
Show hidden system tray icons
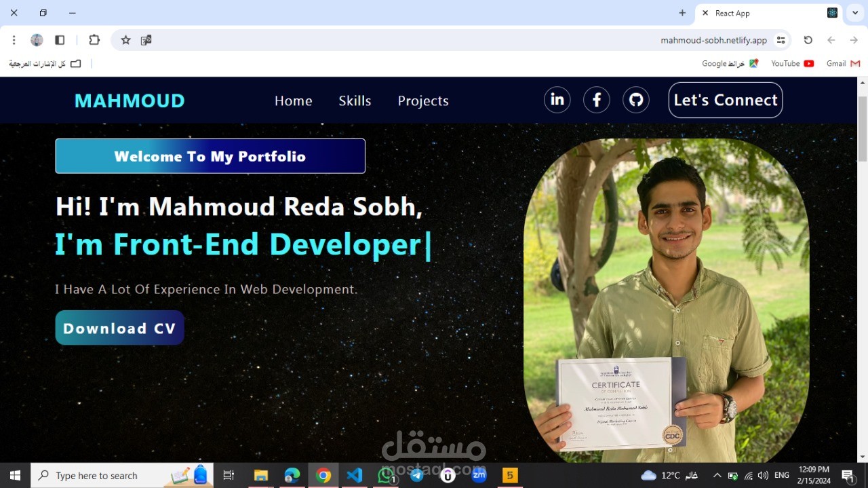pyautogui.click(x=717, y=475)
